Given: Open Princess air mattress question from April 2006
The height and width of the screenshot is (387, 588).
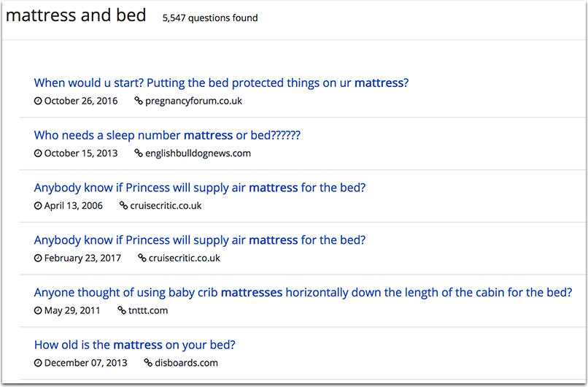Looking at the screenshot, I should (x=200, y=188).
